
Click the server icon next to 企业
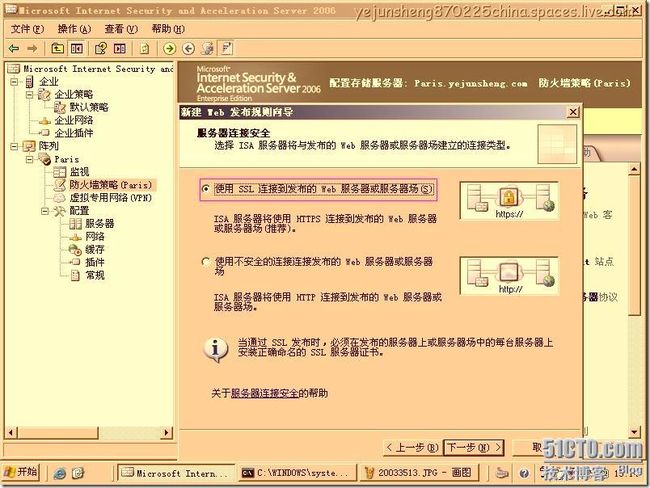(29, 82)
